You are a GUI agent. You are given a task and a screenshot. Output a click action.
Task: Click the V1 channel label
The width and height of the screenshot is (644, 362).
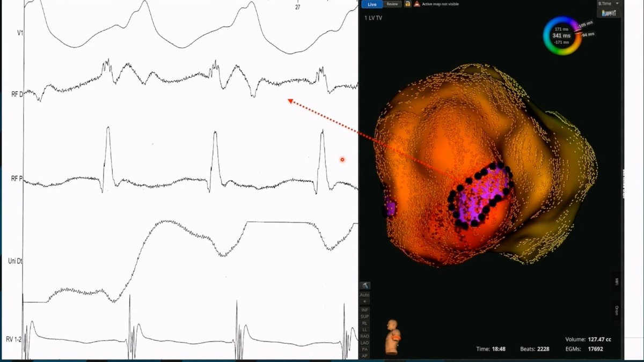tap(20, 33)
